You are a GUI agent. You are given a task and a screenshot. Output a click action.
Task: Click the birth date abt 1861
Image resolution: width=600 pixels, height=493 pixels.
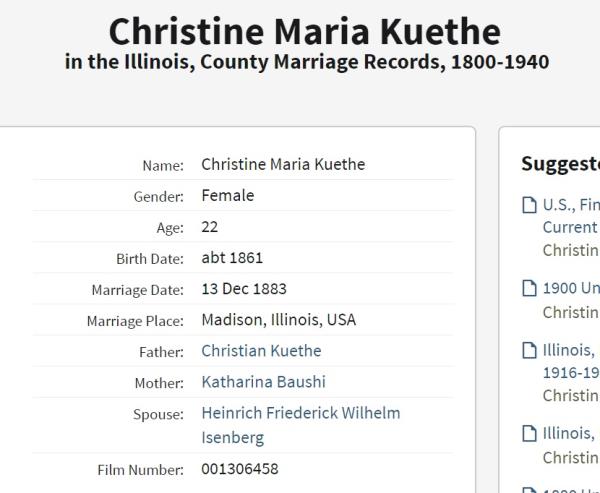tap(232, 258)
